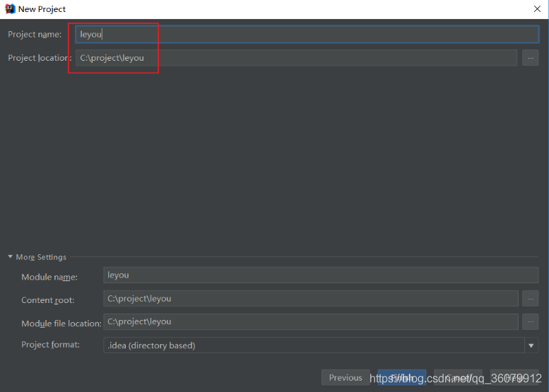The image size is (549, 392).
Task: Click the Content root label
Action: [47, 300]
